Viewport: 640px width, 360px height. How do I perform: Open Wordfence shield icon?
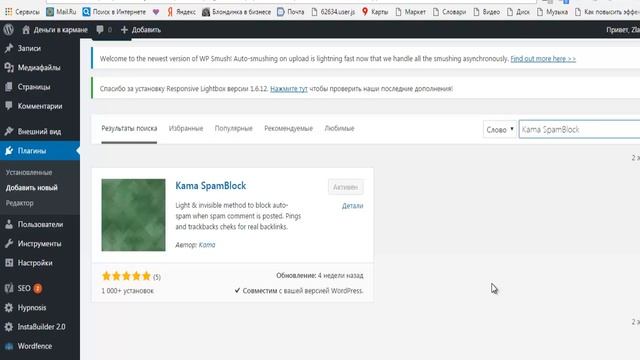(9, 346)
